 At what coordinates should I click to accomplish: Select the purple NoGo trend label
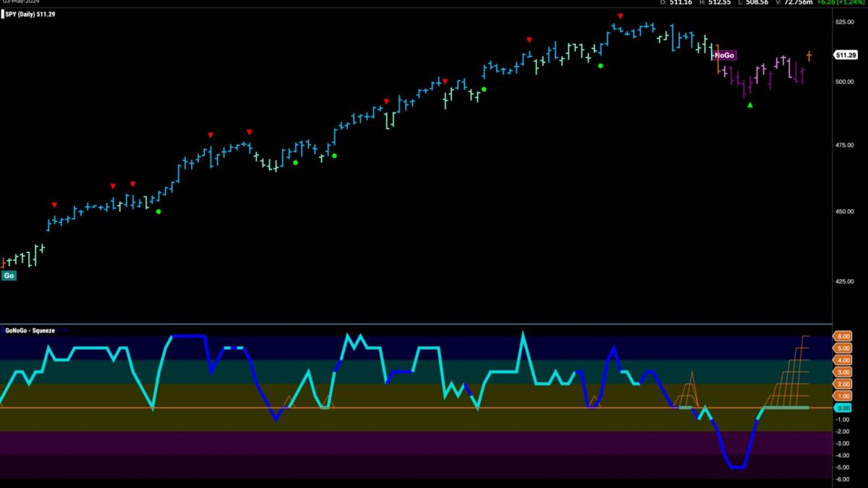725,55
